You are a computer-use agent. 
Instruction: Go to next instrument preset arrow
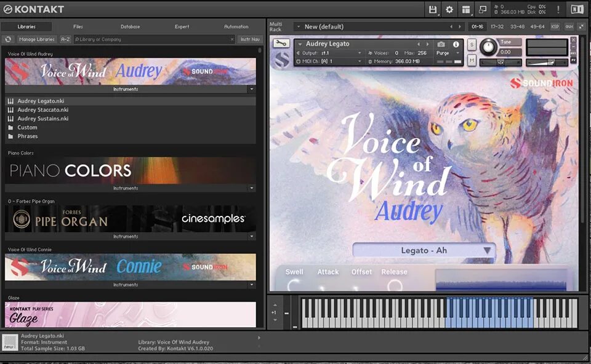point(427,44)
